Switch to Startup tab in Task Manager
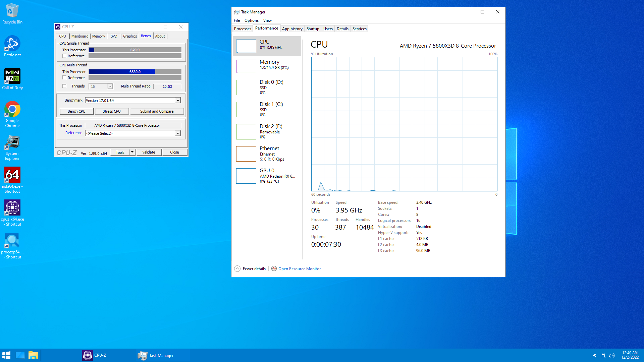The image size is (644, 362). (313, 29)
